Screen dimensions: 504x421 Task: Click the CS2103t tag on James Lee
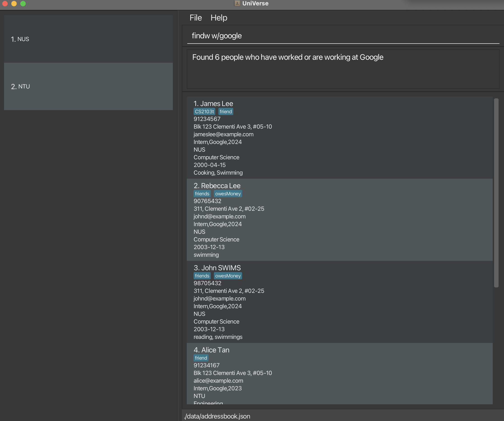(x=204, y=112)
